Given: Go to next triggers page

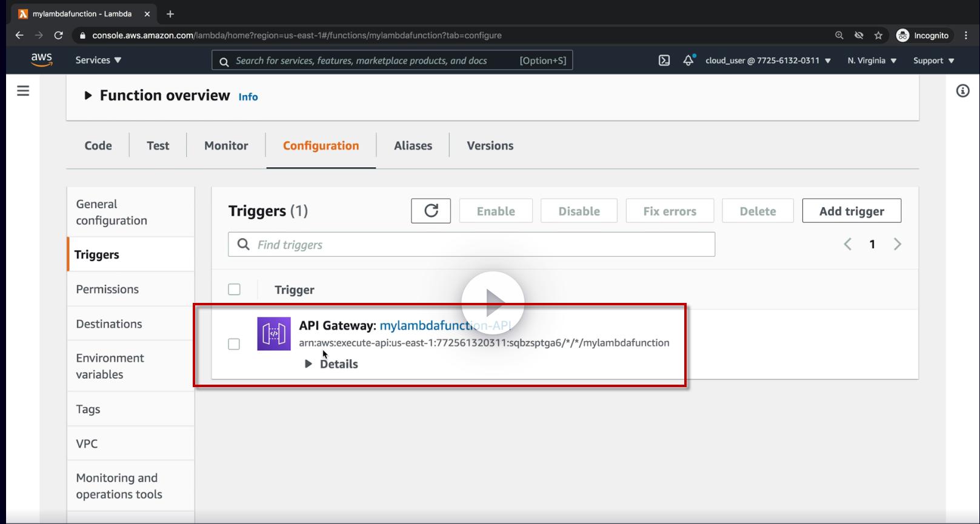Looking at the screenshot, I should [x=898, y=244].
